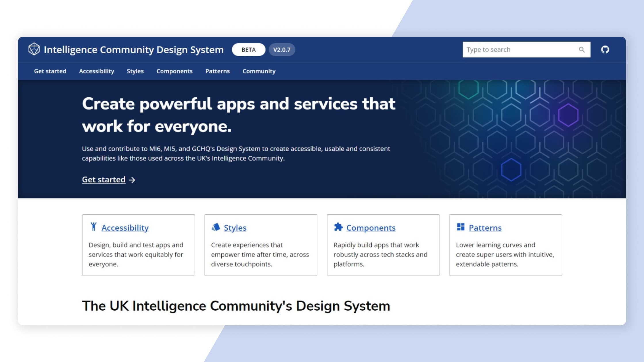Image resolution: width=644 pixels, height=362 pixels.
Task: Click the site title Intelligence Community Design System
Action: [x=134, y=49]
